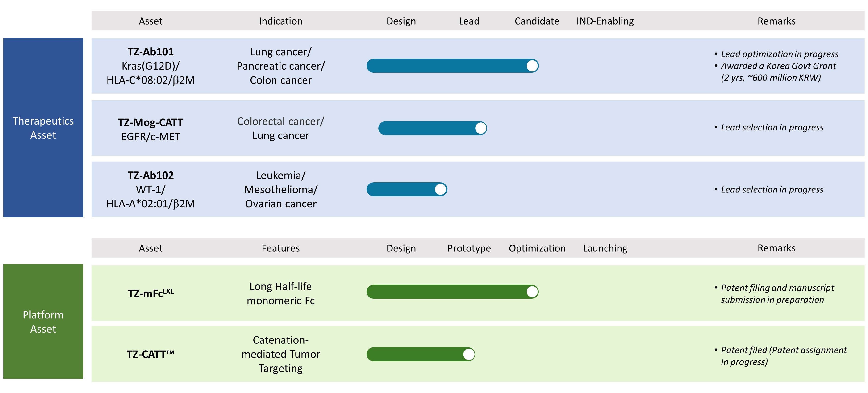Select the TZ-CATT™ asset name
This screenshot has width=868, height=393.
(x=151, y=354)
